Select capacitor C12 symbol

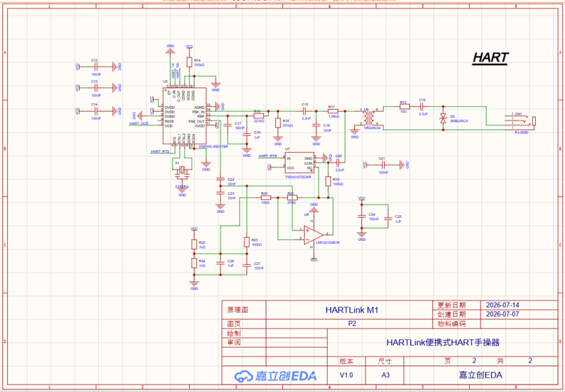point(96,66)
